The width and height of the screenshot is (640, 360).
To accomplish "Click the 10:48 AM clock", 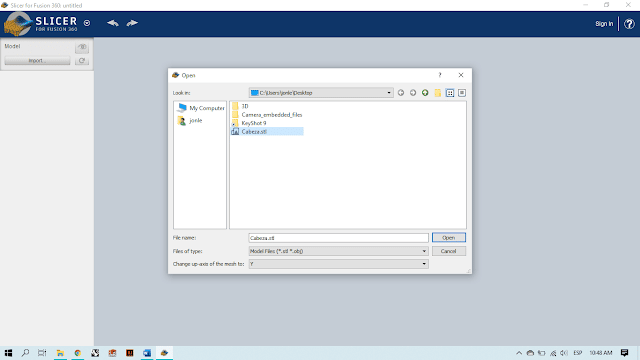I will click(600, 353).
